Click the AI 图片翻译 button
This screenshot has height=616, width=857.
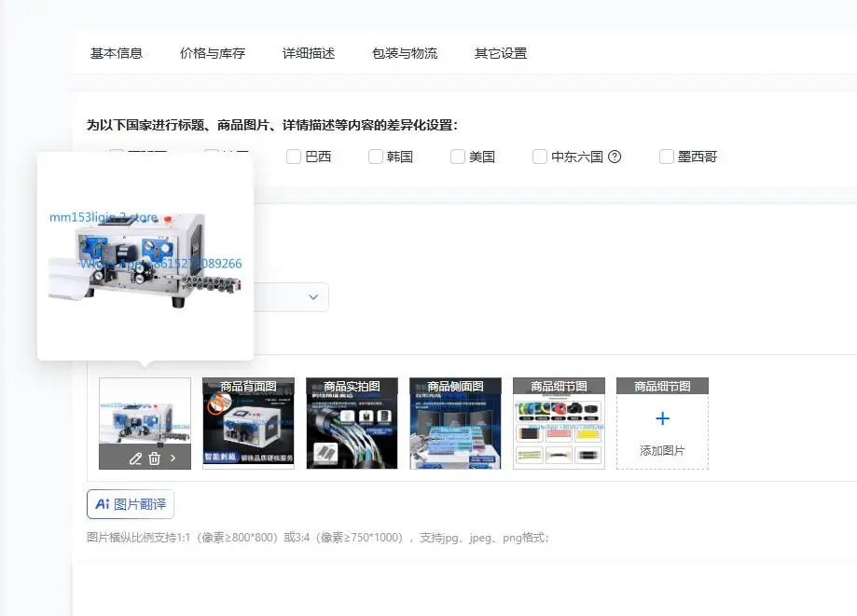131,504
